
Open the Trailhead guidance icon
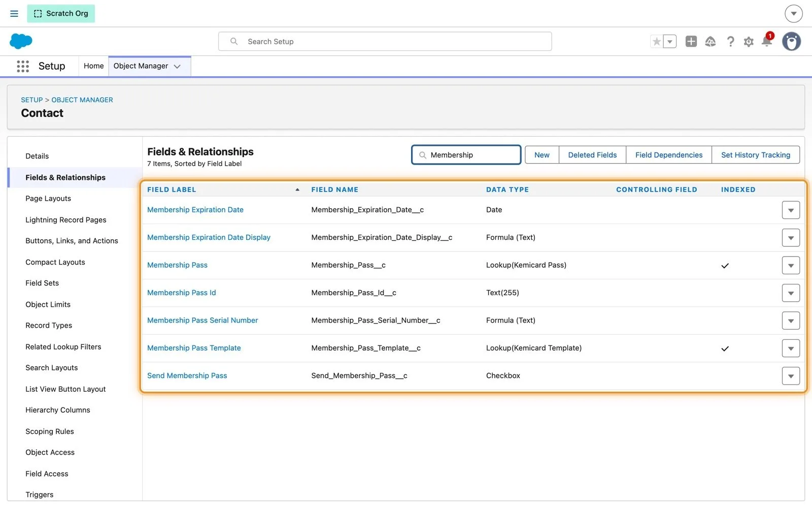[x=710, y=42]
